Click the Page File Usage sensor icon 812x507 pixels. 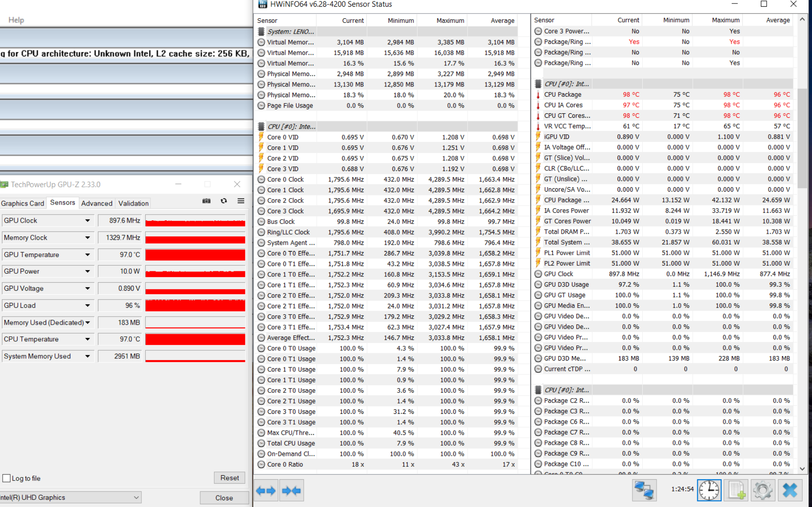pos(261,106)
